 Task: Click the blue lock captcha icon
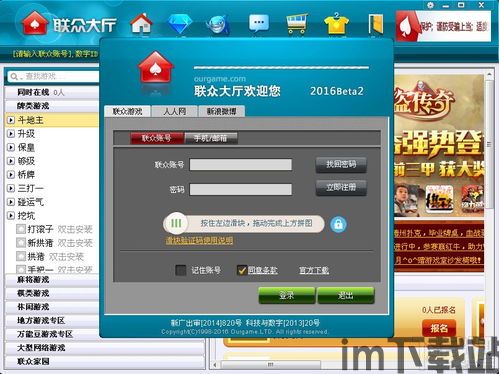click(x=338, y=224)
